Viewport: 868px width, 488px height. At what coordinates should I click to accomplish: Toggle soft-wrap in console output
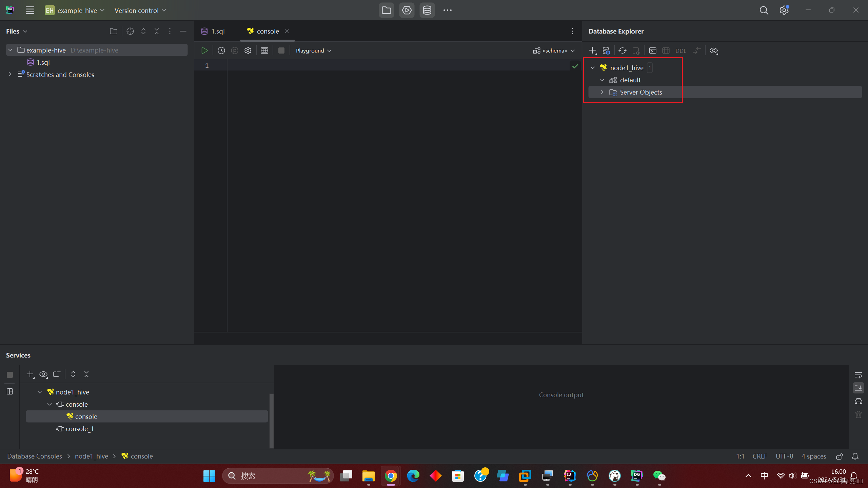pyautogui.click(x=858, y=375)
